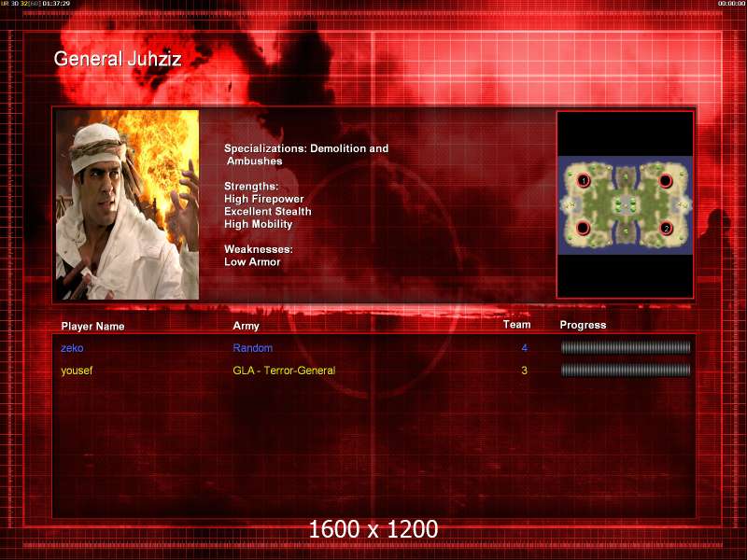
Task: Click the 'GLA - Terror-General' army entry
Action: coord(284,371)
